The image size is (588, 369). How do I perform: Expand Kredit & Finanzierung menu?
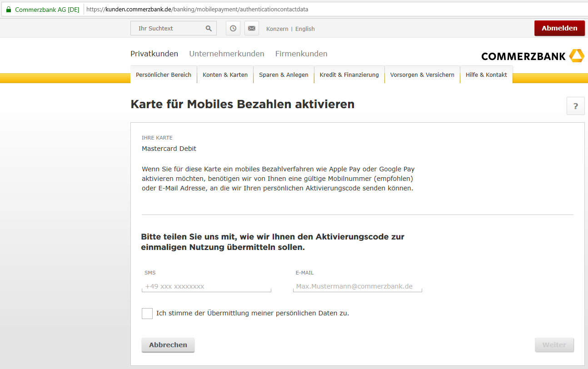pyautogui.click(x=349, y=75)
